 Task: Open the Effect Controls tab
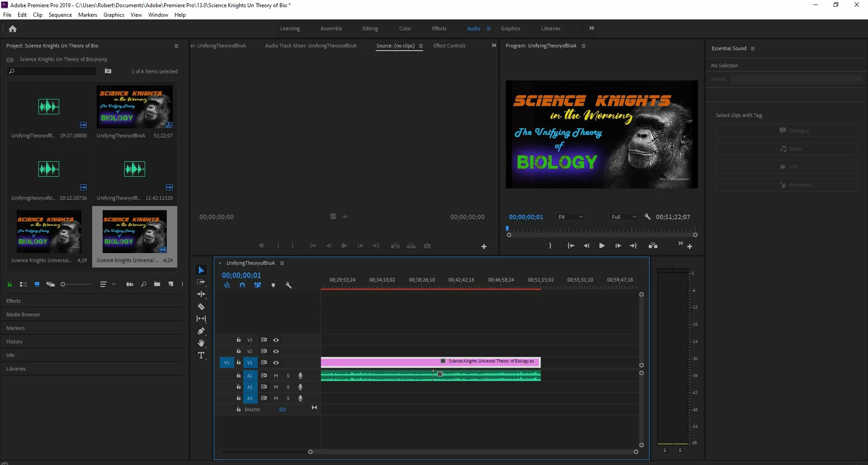[449, 46]
